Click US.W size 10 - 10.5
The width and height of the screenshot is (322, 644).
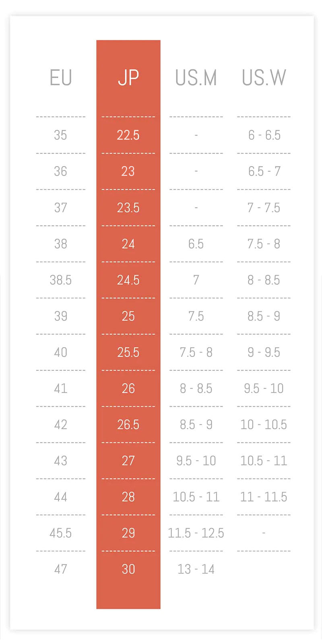[x=264, y=425]
